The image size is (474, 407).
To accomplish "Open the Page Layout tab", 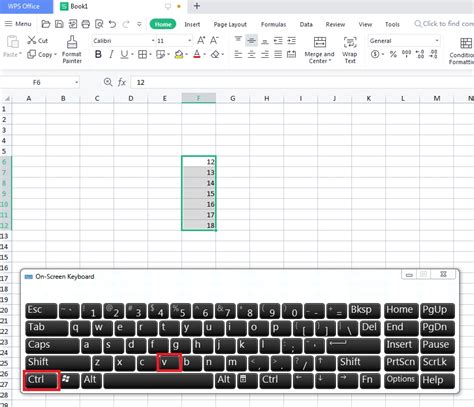I will (230, 24).
